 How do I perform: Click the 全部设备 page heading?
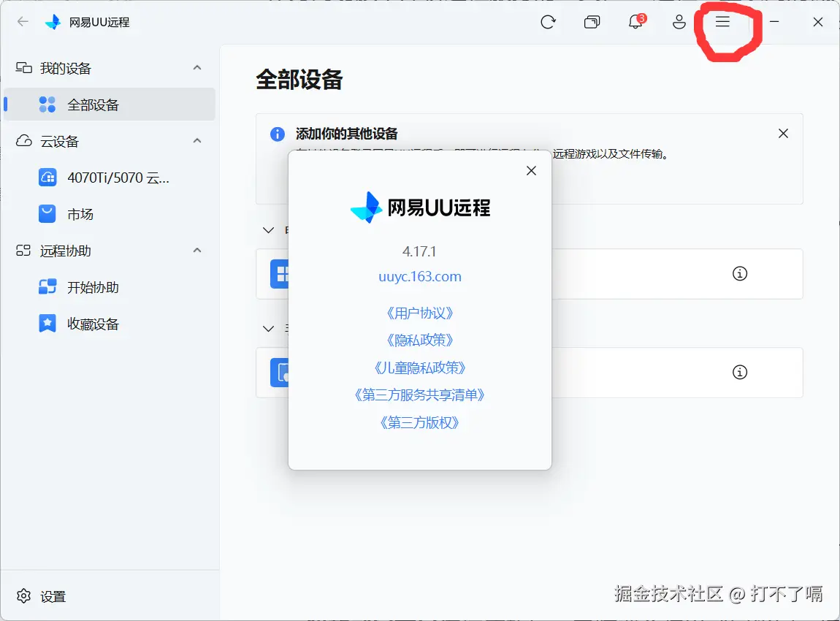coord(299,80)
